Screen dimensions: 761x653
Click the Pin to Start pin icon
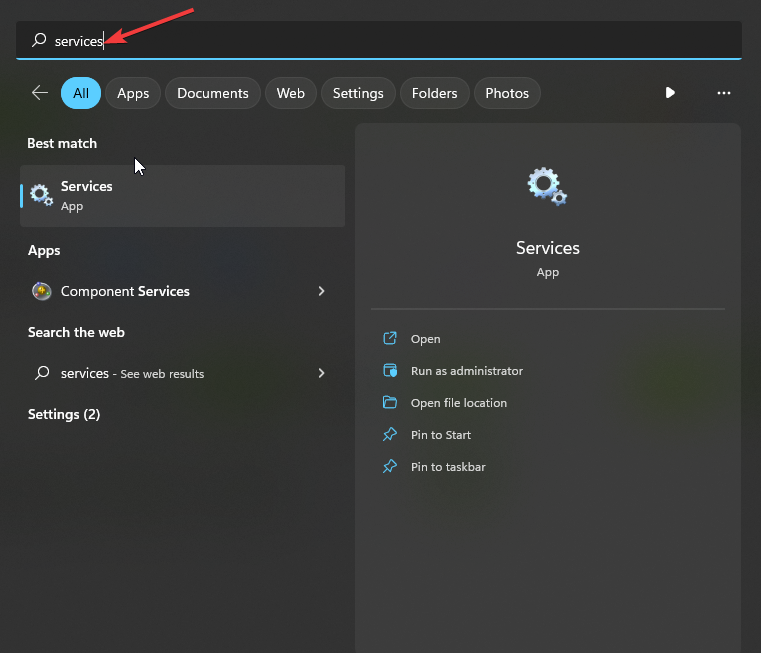390,435
